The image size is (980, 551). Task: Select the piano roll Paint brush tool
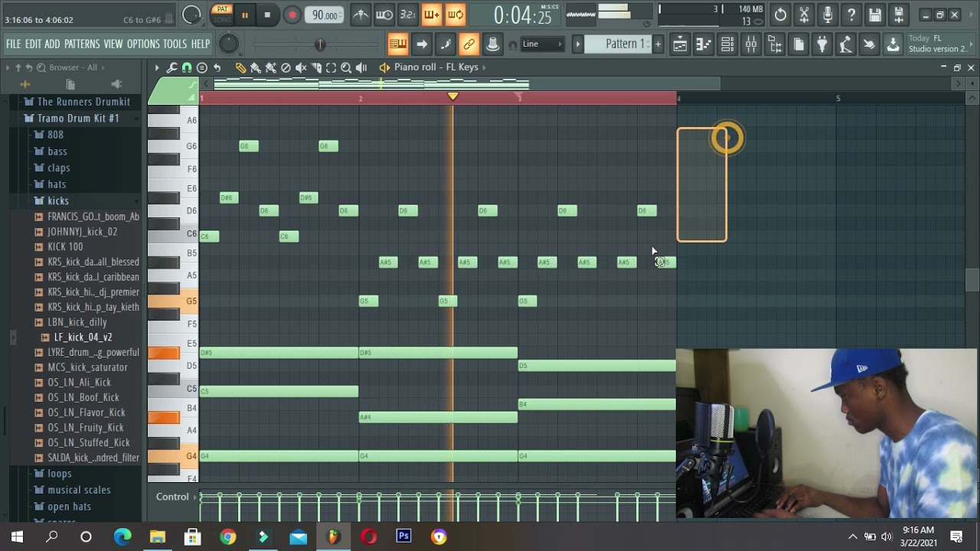click(x=256, y=67)
